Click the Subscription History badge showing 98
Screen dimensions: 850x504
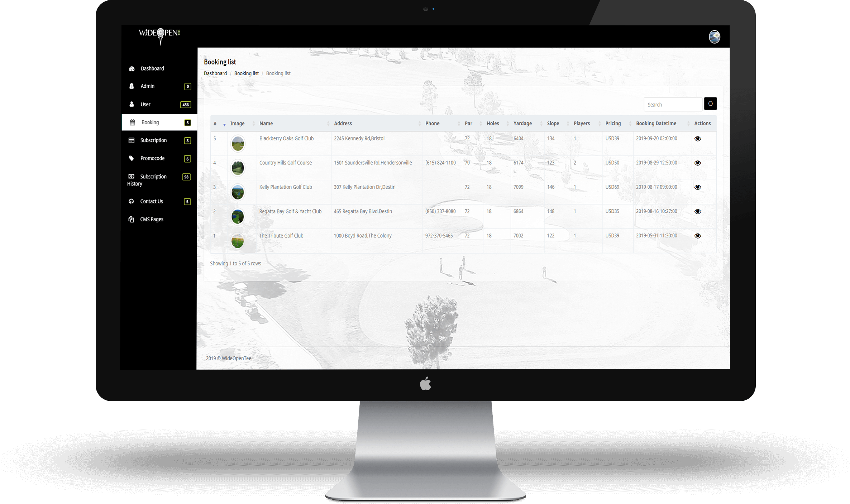coord(187,176)
